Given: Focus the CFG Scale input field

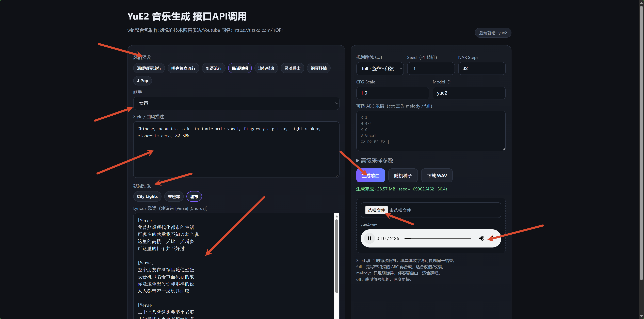Looking at the screenshot, I should 393,93.
